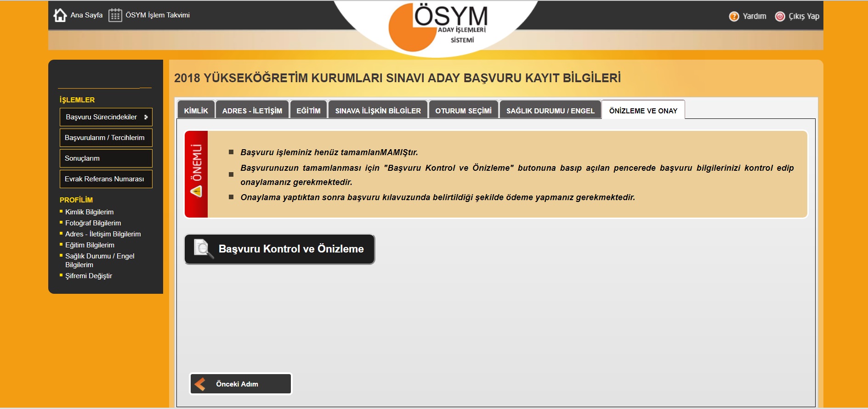868x409 pixels.
Task: Click the ÖSYM Aday İşlemleri Sistemi logo
Action: click(x=437, y=28)
